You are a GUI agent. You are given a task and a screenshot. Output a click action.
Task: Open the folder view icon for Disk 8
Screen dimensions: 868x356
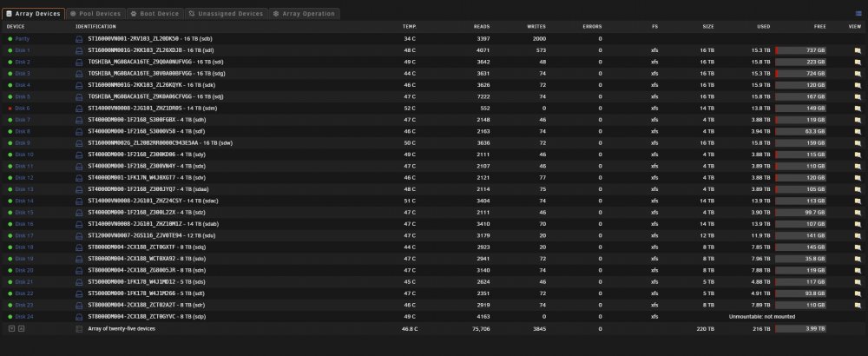pyautogui.click(x=858, y=132)
